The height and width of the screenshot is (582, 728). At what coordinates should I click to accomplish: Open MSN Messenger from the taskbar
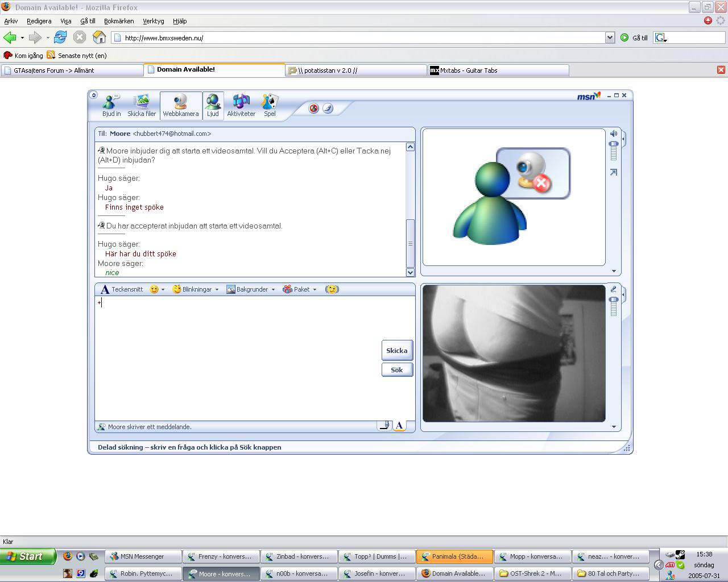click(x=144, y=556)
